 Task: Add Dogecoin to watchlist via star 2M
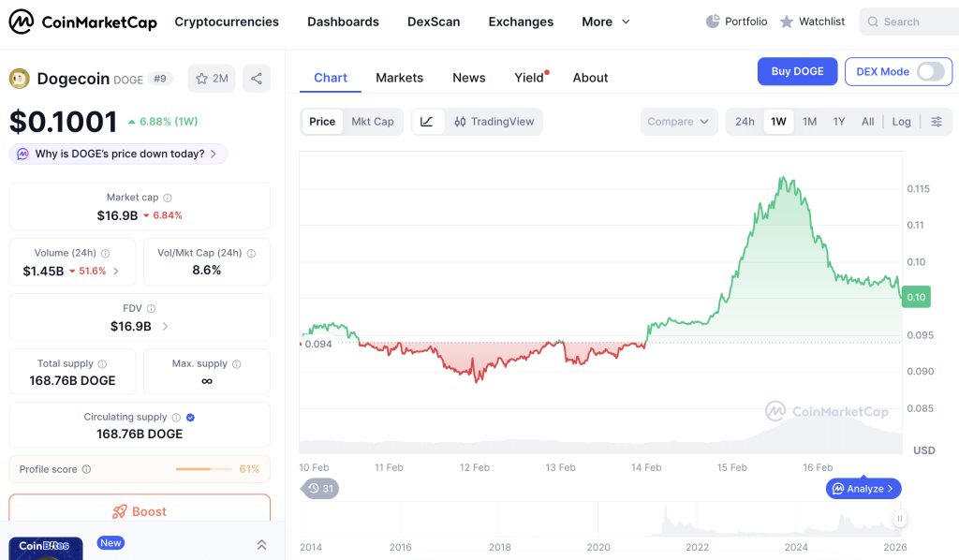point(212,79)
